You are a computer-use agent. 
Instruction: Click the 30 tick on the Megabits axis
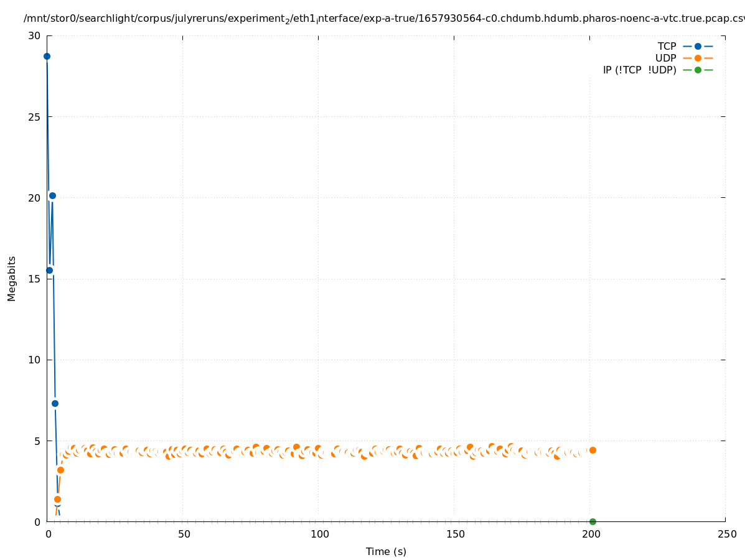coord(34,35)
